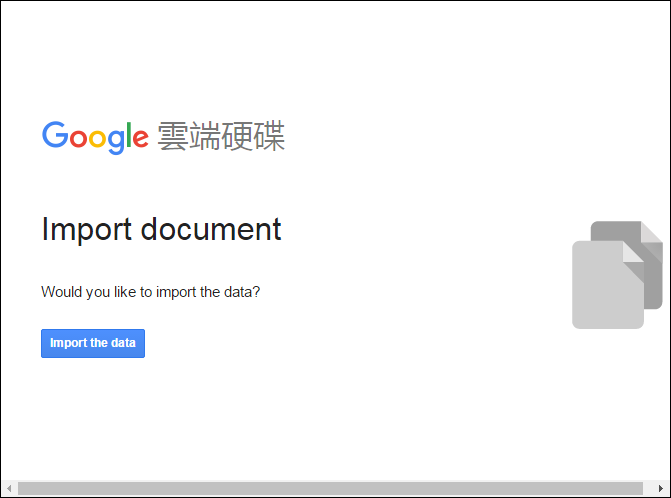Click the Import document heading
The image size is (671, 498).
coord(161,230)
